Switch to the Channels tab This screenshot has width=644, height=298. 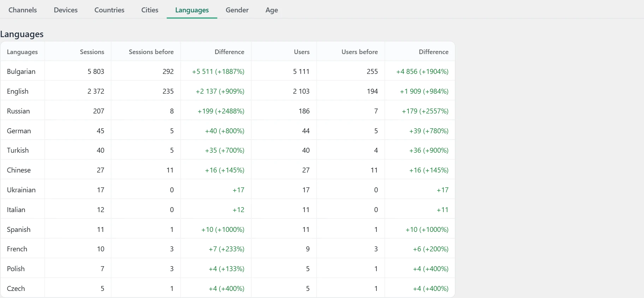click(x=23, y=10)
